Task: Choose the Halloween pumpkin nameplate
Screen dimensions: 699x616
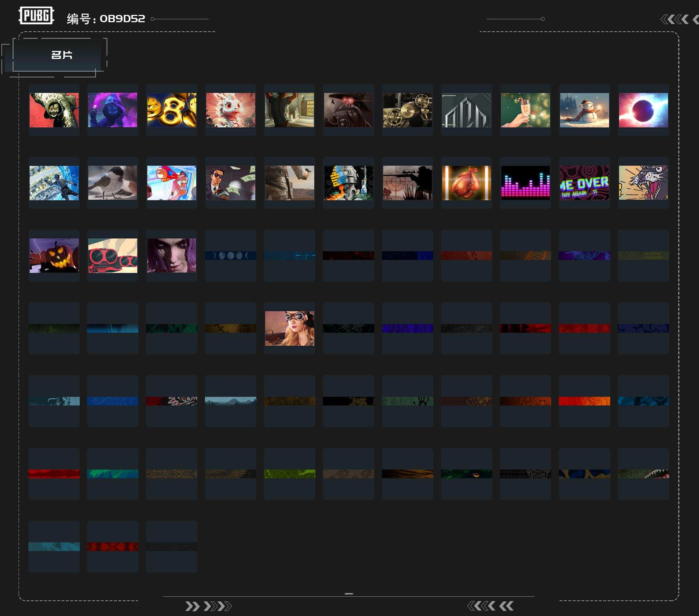Action: [54, 255]
